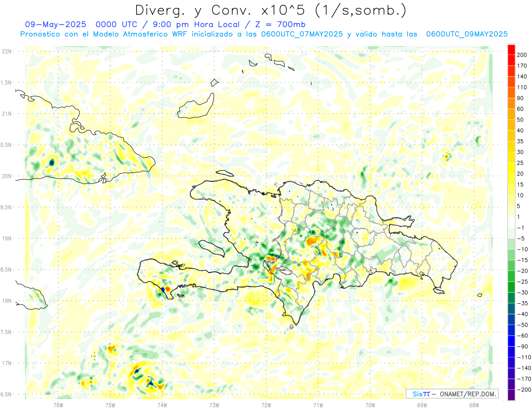Click the "1.5N" latitude label

click(6, 82)
